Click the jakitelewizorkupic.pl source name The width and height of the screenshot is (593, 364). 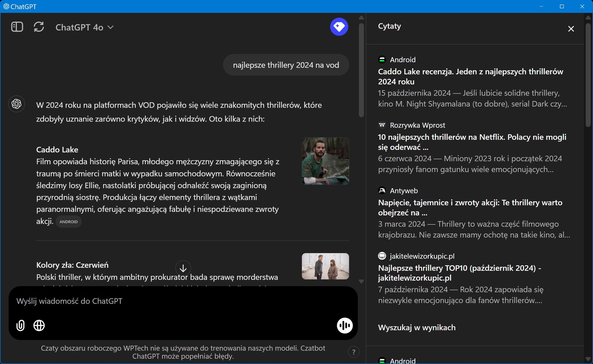pos(422,256)
